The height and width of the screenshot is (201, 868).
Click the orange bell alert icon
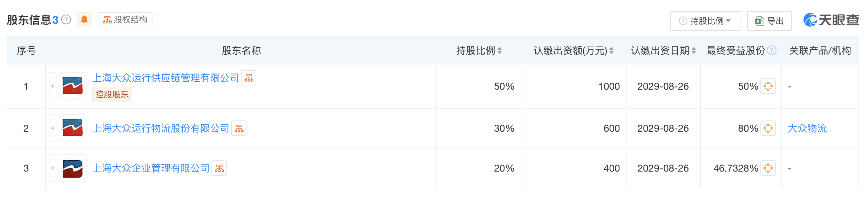pos(84,20)
